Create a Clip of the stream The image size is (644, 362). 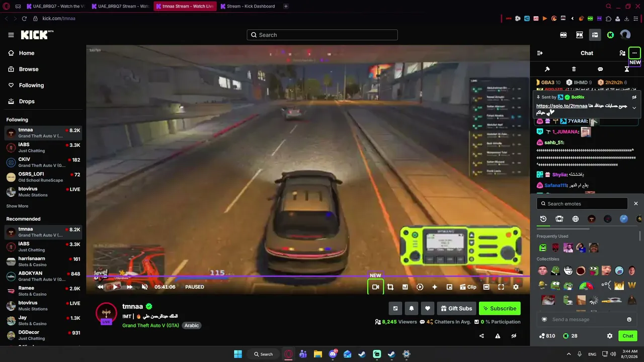pyautogui.click(x=468, y=287)
